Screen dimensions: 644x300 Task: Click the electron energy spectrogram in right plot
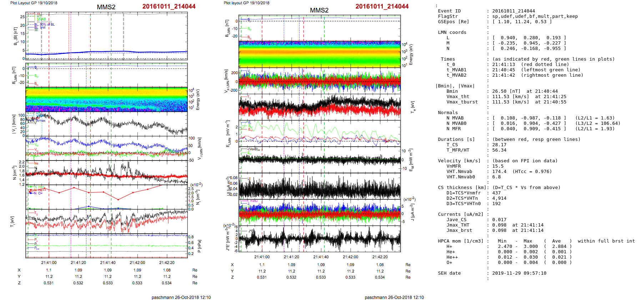pyautogui.click(x=320, y=54)
